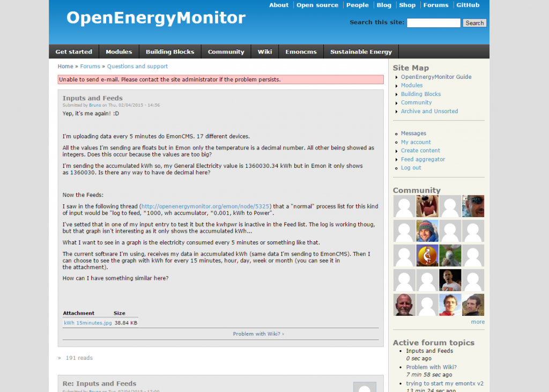Open Community link in Site Map
This screenshot has height=392, width=549.
pos(416,102)
